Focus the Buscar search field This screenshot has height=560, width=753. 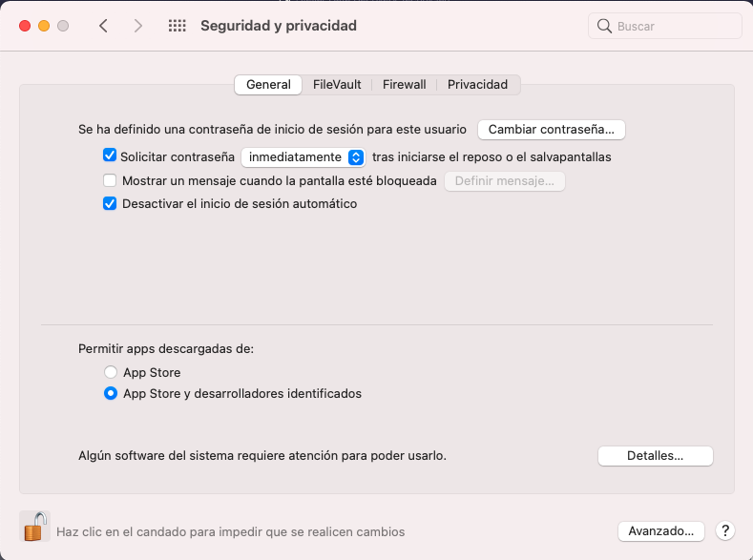[664, 26]
